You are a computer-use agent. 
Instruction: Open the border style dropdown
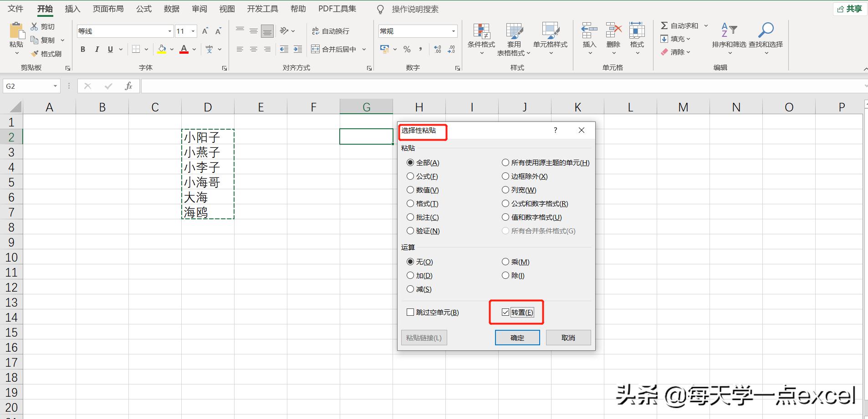146,49
